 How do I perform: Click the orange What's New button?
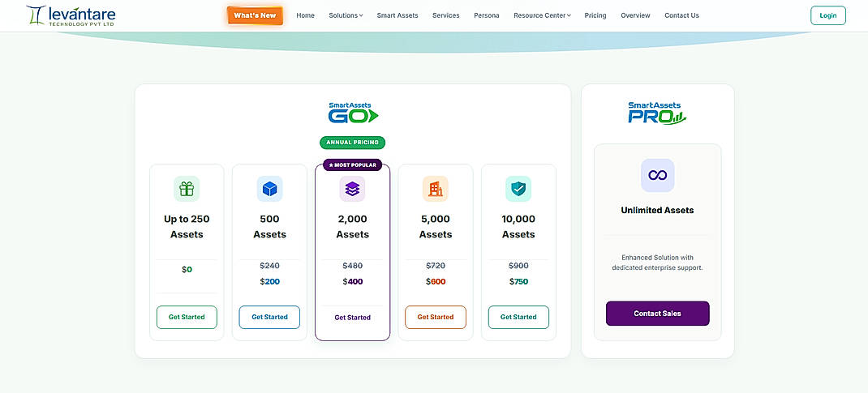(x=255, y=15)
